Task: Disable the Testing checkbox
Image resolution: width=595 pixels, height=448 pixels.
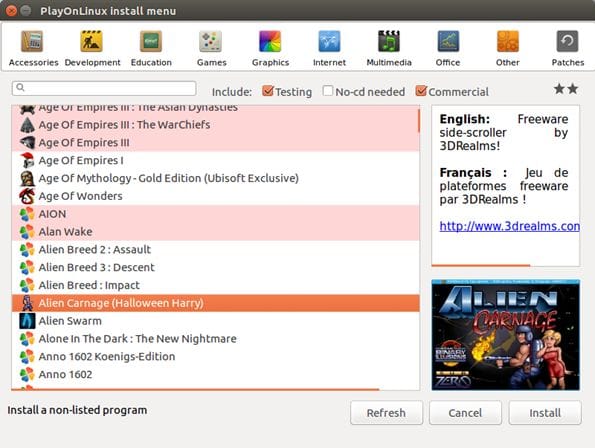Action: point(268,91)
